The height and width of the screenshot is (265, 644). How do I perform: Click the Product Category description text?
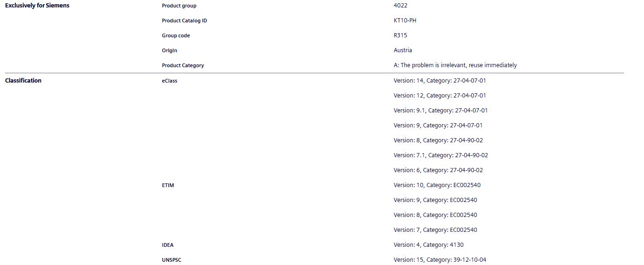point(455,65)
